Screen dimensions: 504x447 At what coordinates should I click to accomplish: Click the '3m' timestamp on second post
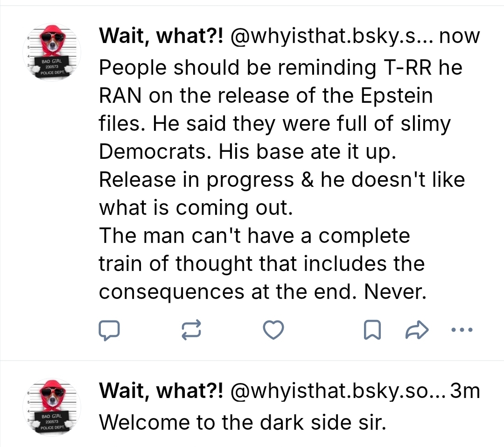pos(466,391)
